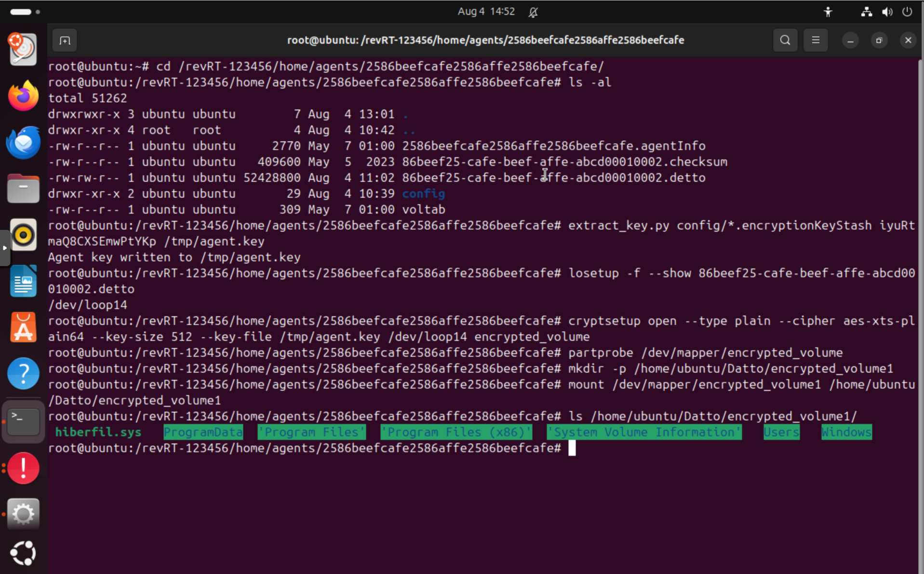Click ProgramData folder name

[203, 432]
